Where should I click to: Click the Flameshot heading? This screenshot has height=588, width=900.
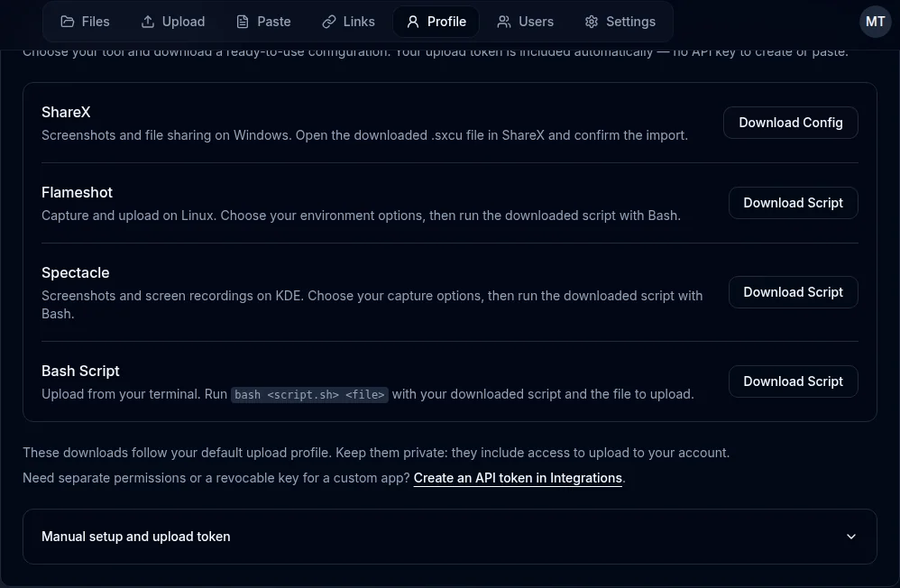click(77, 192)
